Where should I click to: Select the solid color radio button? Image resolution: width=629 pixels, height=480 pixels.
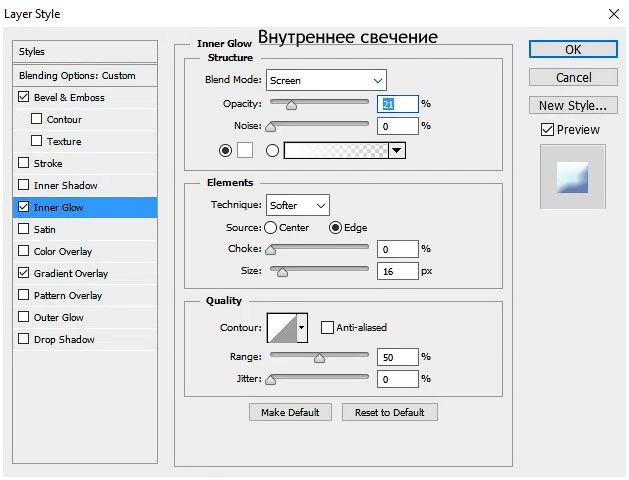tap(225, 150)
